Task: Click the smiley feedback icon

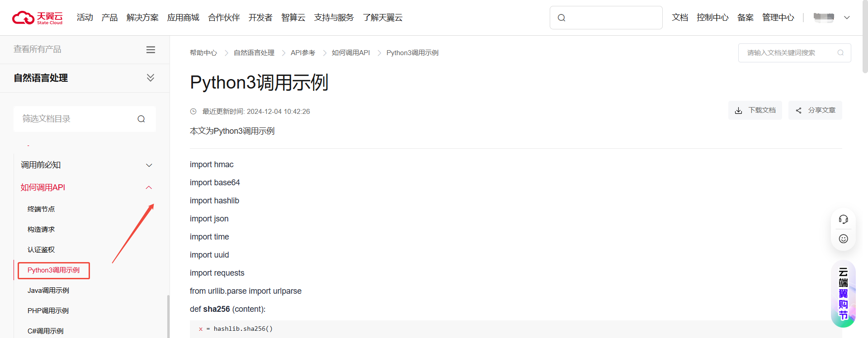Action: pos(843,239)
